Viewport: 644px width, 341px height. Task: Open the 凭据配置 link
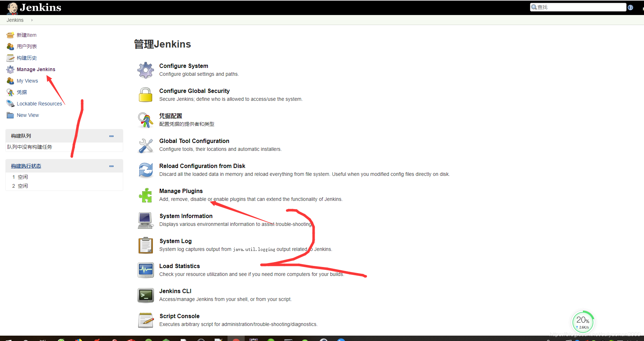point(171,116)
